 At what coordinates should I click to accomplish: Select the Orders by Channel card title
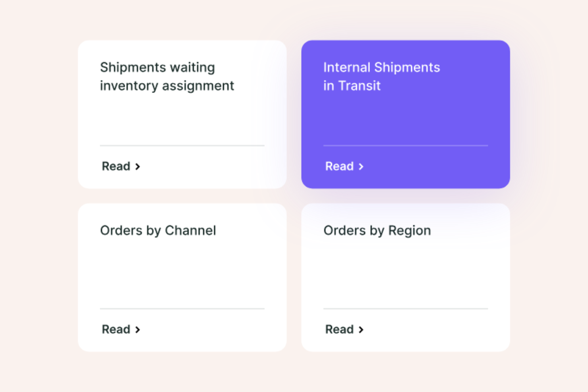[158, 230]
